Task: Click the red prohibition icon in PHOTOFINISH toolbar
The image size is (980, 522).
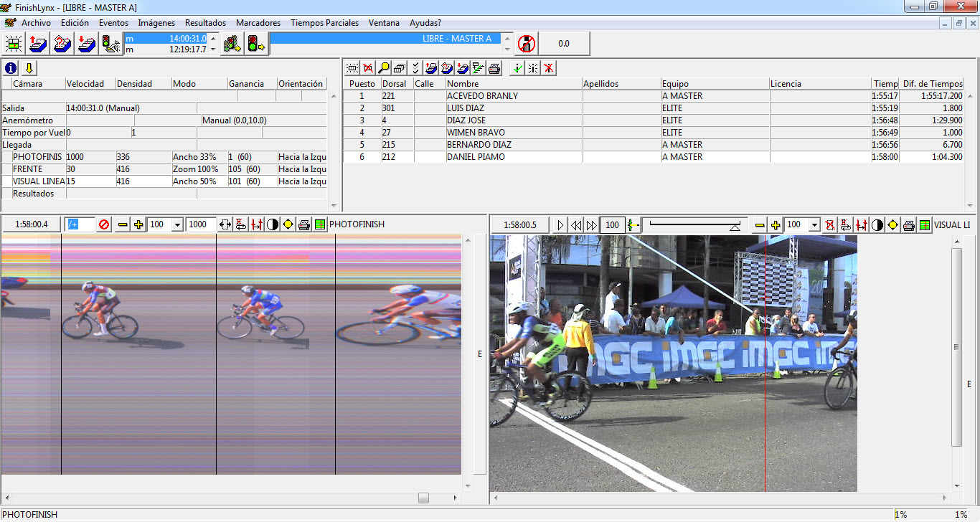Action: [104, 224]
